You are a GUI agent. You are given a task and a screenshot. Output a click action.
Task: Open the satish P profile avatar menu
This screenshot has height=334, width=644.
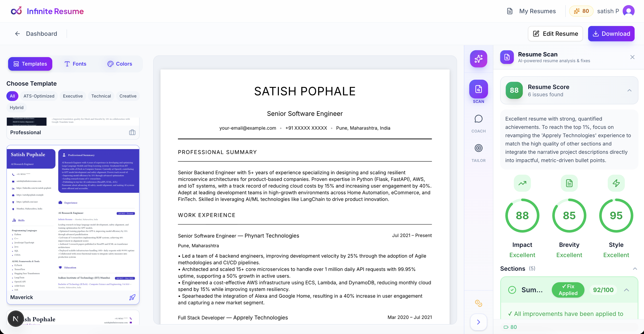point(629,11)
